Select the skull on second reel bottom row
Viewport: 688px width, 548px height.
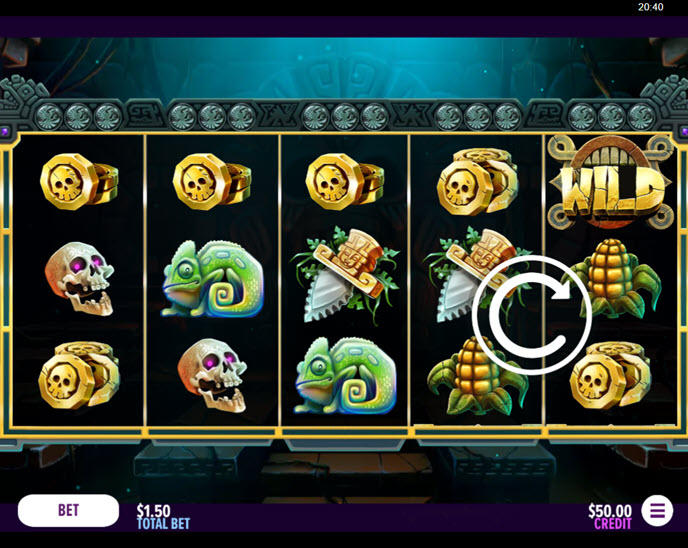coord(212,375)
